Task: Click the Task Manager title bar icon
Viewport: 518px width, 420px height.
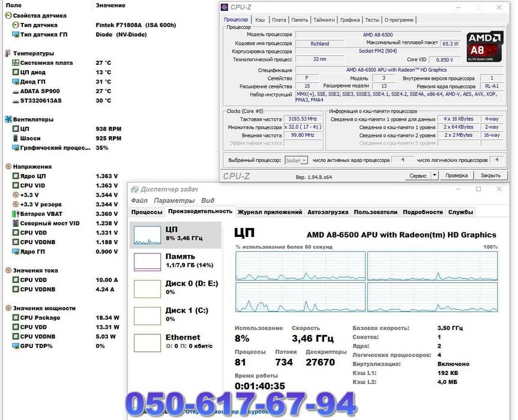Action: 134,189
